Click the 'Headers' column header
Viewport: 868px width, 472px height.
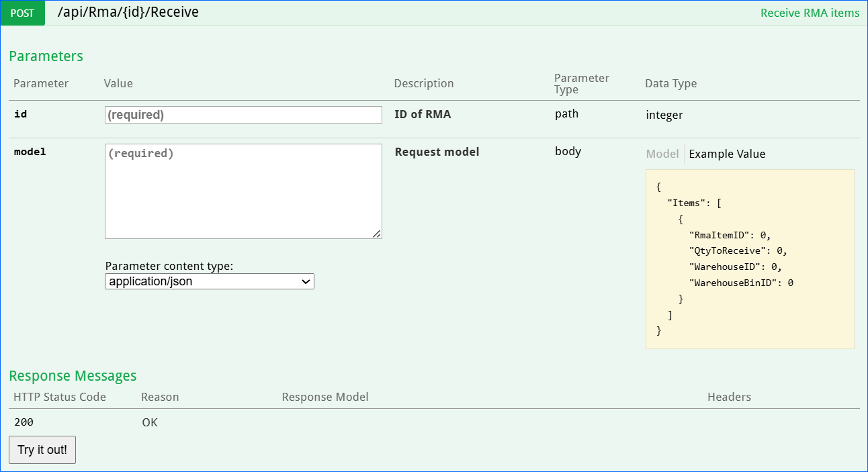pos(729,397)
